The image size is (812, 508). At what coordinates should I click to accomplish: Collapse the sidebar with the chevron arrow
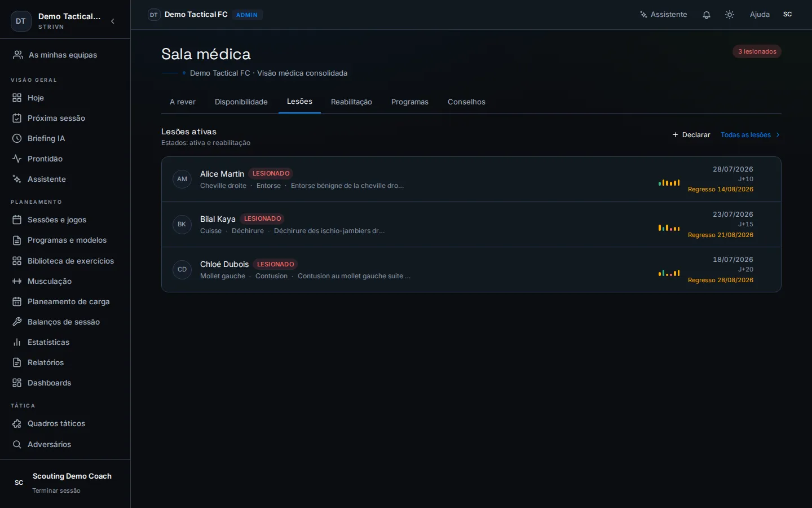pos(113,21)
